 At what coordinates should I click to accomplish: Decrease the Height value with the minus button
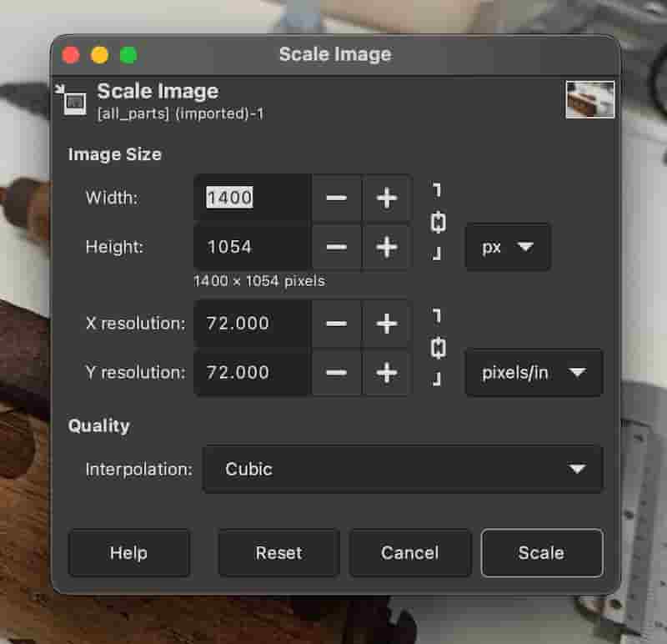pyautogui.click(x=337, y=247)
